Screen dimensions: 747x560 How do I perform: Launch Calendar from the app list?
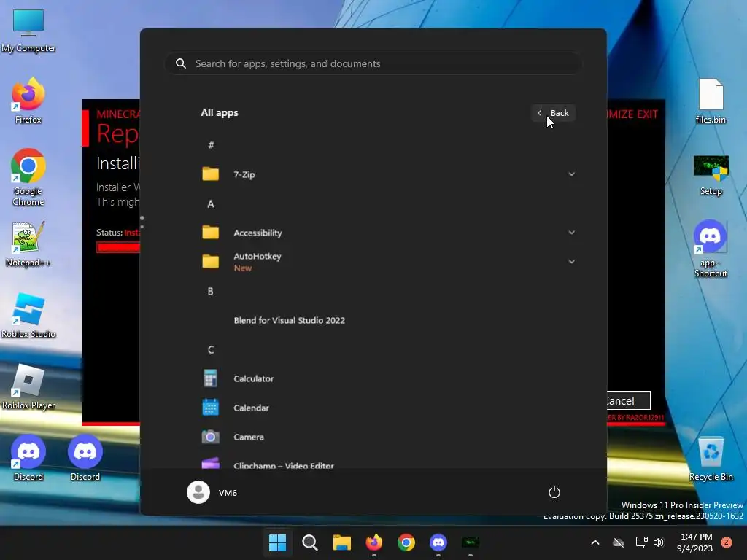(x=388, y=408)
